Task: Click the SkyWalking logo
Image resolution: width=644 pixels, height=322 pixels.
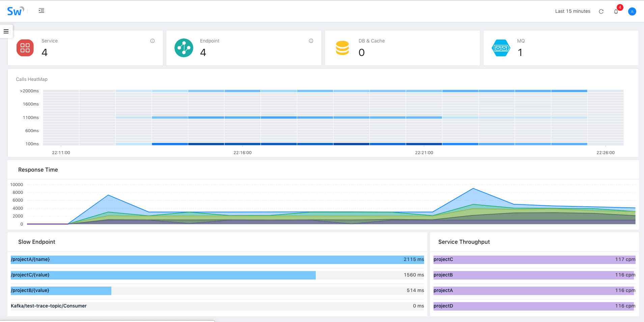Action: pyautogui.click(x=14, y=10)
